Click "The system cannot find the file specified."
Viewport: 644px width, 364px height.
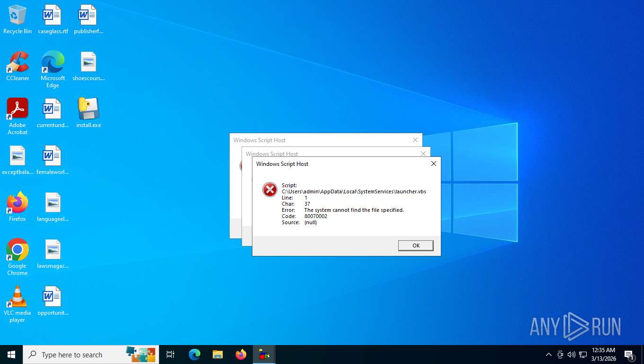pos(354,210)
